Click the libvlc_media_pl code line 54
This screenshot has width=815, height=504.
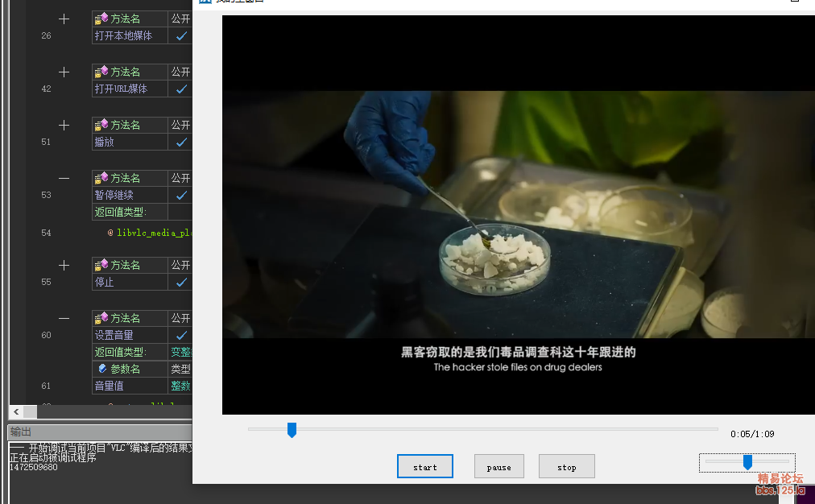(150, 233)
